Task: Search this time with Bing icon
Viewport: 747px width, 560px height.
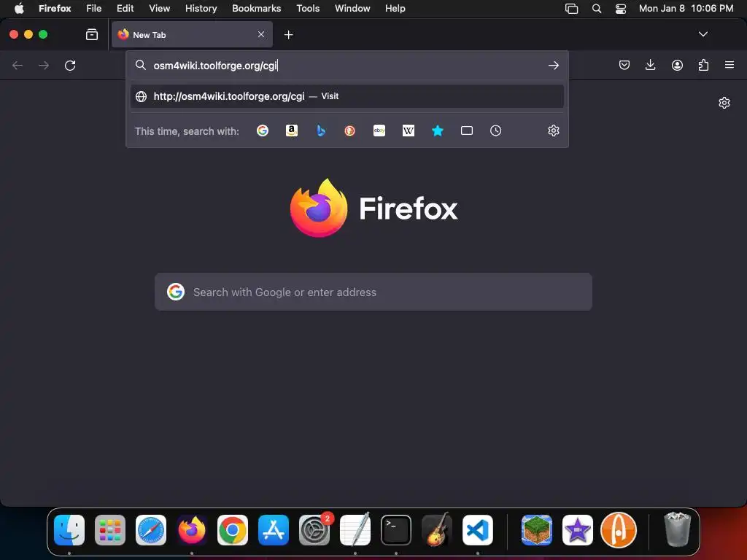Action: coord(321,131)
